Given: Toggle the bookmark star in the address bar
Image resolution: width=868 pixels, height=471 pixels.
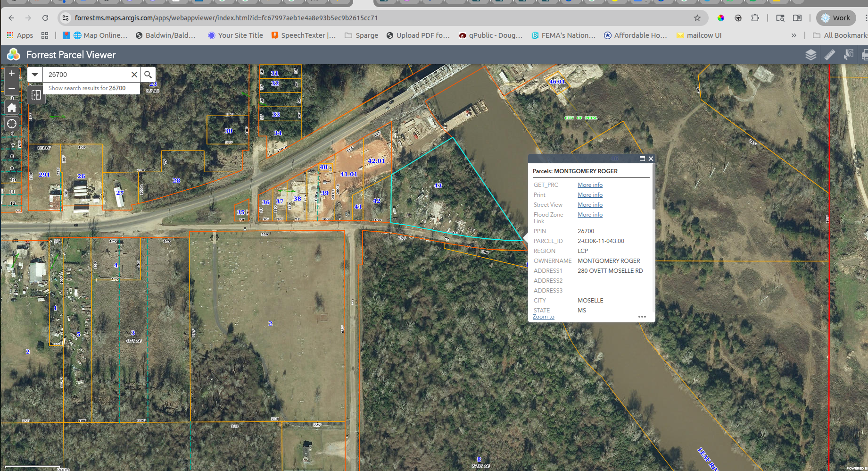Looking at the screenshot, I should (x=697, y=18).
